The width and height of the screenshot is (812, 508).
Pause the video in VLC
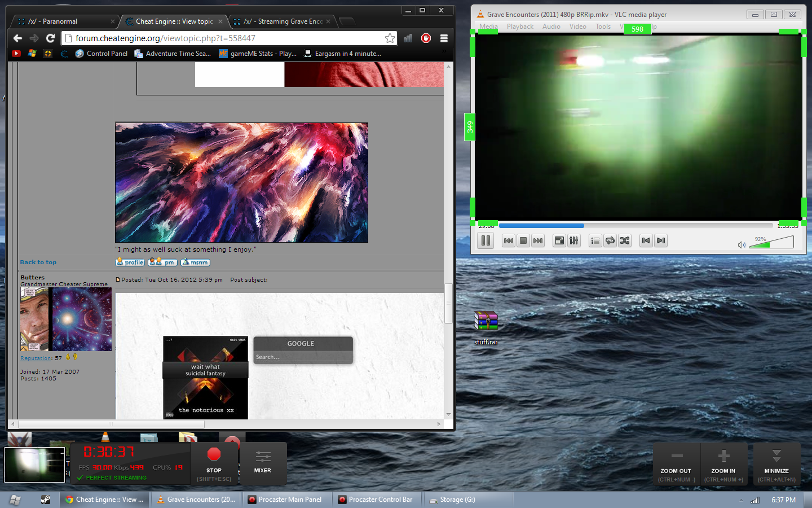(485, 241)
